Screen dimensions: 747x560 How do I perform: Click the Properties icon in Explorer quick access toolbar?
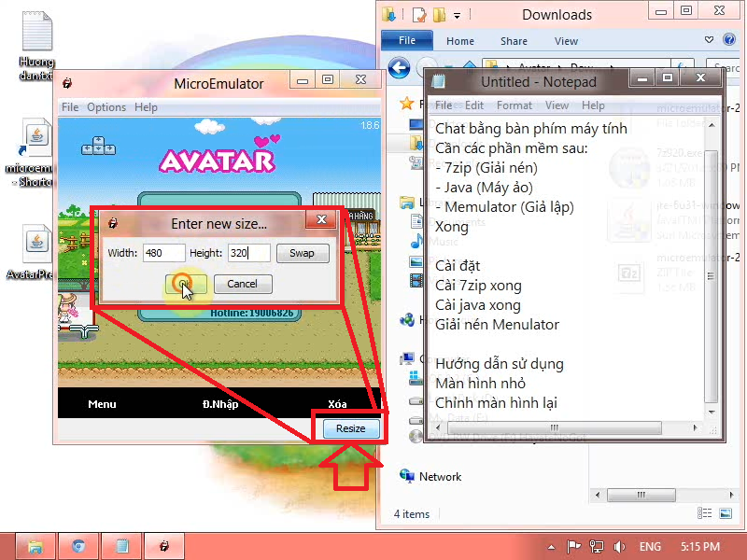click(x=419, y=15)
